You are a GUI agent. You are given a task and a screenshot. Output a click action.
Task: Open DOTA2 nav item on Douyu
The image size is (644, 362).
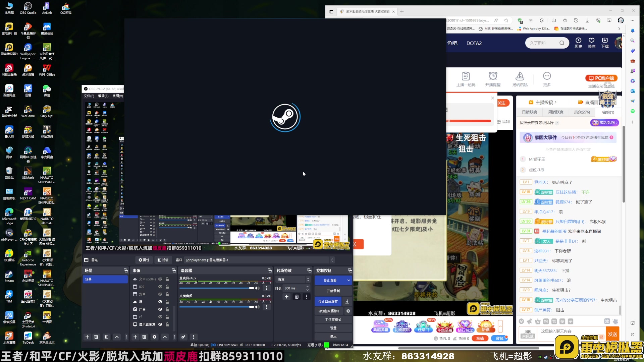pyautogui.click(x=474, y=43)
